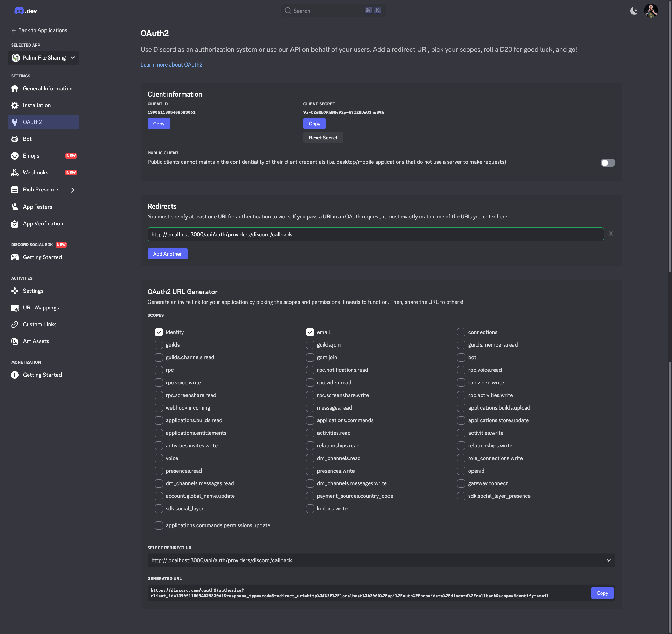672x634 pixels.
Task: Click the Palmr File Sharing app avatar
Action: click(x=15, y=58)
